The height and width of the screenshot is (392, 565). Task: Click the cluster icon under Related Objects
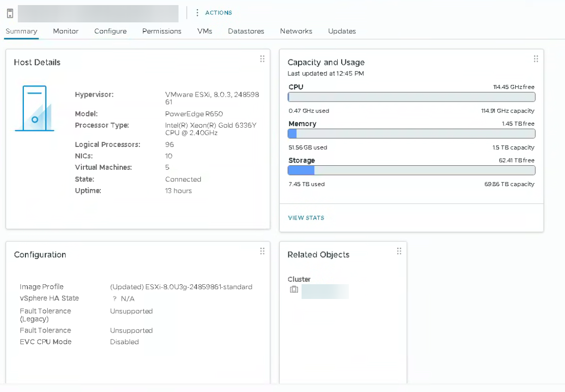293,290
